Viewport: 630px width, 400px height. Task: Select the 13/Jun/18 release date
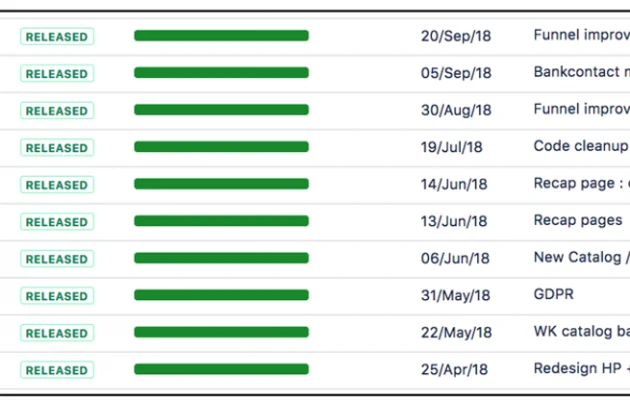(x=454, y=221)
